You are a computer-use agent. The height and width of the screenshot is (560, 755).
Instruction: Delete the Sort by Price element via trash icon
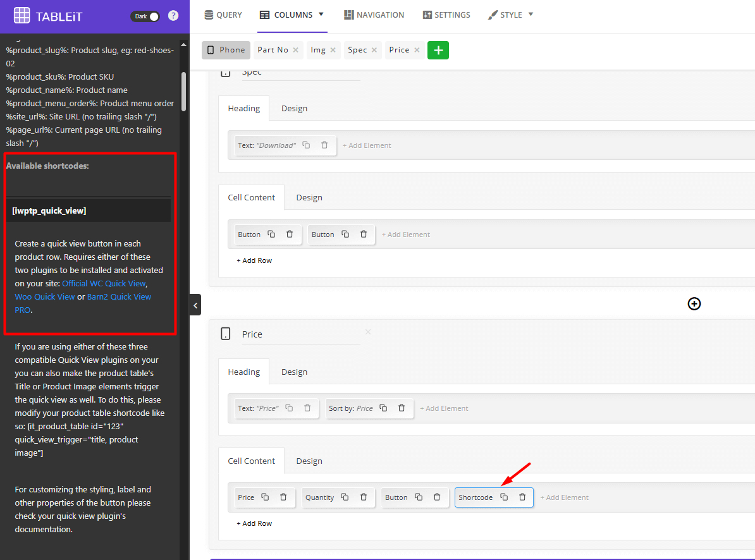[x=402, y=408]
